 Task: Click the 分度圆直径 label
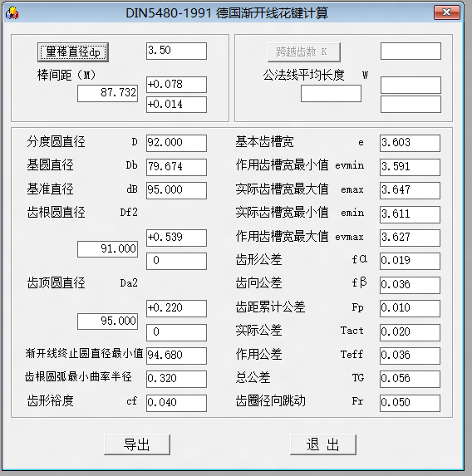point(57,142)
